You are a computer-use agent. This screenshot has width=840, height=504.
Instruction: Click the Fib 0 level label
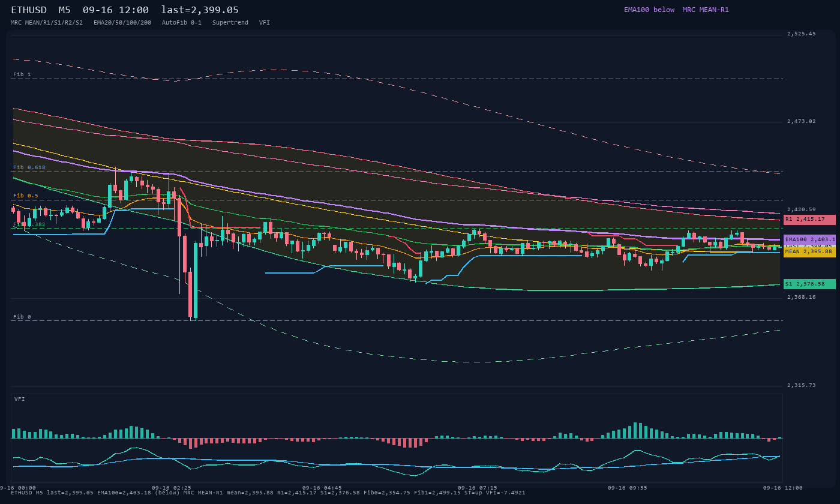(22, 317)
